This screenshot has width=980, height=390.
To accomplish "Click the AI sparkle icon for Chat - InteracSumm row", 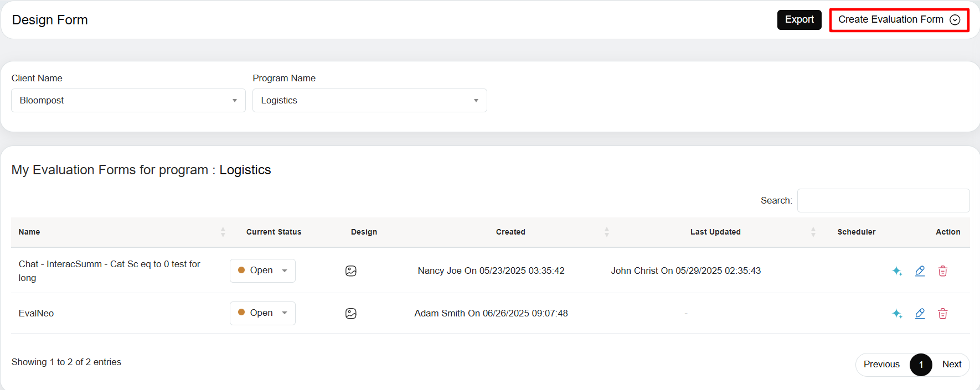I will click(x=898, y=271).
